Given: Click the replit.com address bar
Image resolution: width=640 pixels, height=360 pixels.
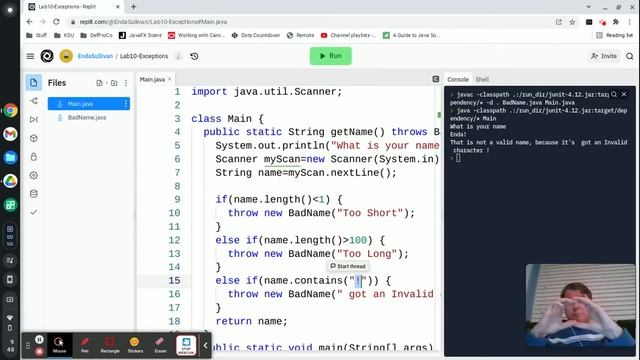Looking at the screenshot, I should [x=310, y=22].
